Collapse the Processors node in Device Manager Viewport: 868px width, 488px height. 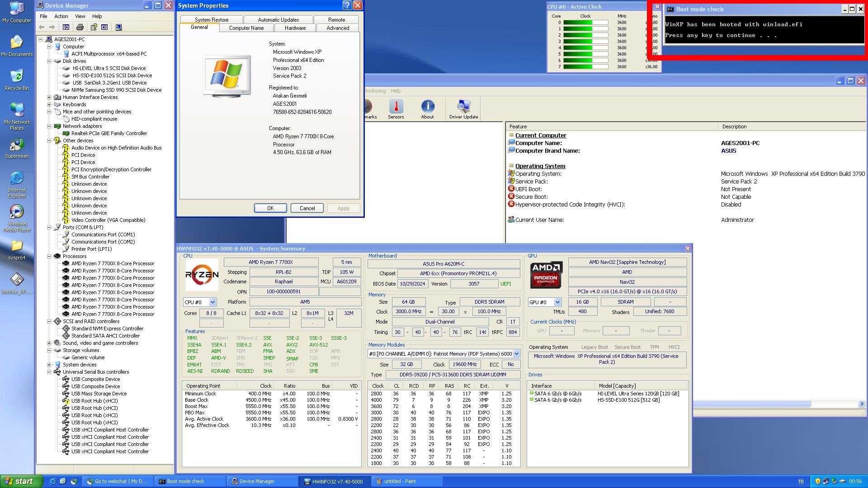49,256
